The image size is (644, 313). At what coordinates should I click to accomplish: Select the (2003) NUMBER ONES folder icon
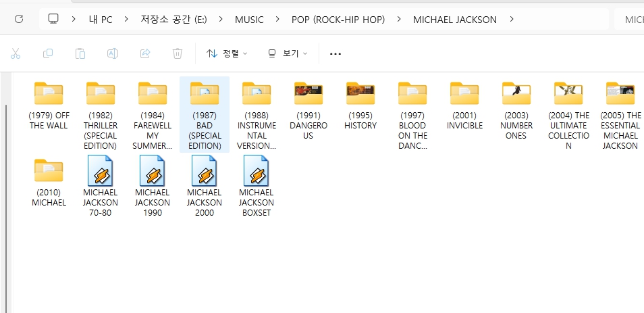click(x=516, y=93)
